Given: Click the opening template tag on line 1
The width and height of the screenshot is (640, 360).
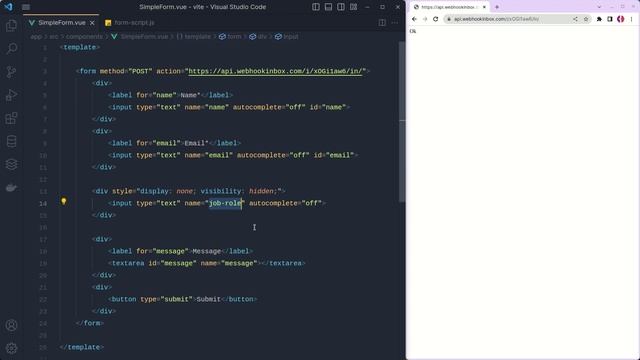Looking at the screenshot, I should (x=80, y=47).
